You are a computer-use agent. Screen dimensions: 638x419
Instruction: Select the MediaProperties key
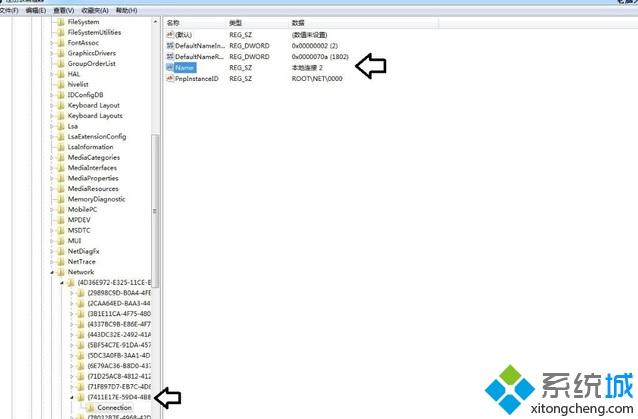click(x=93, y=178)
